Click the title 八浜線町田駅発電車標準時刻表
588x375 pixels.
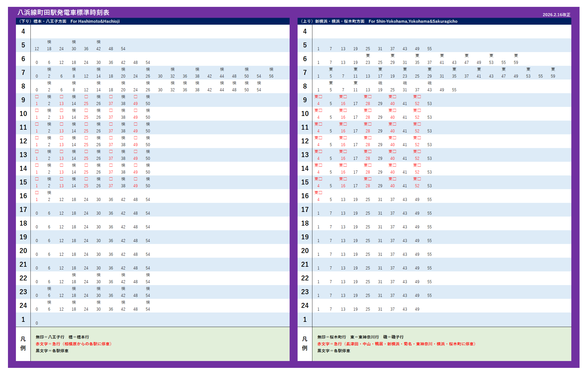(63, 12)
